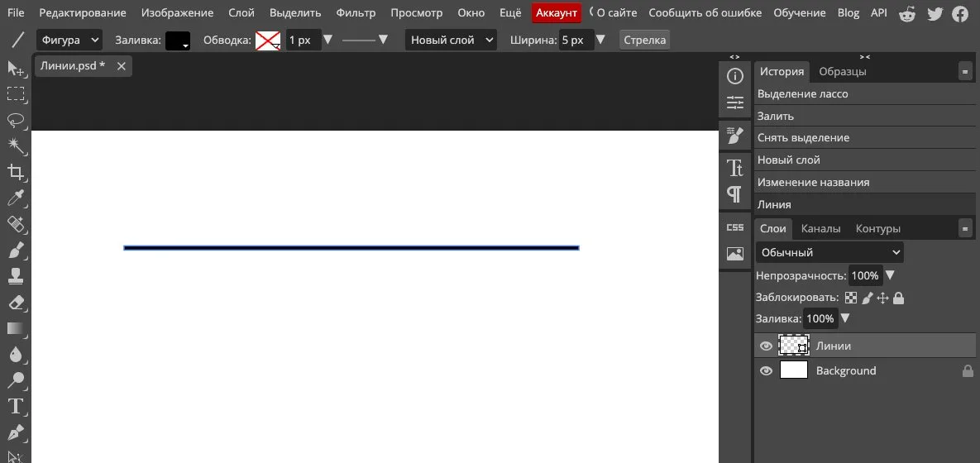Screen dimensions: 980x463
Task: Switch to the Контуры tab
Action: pos(878,229)
